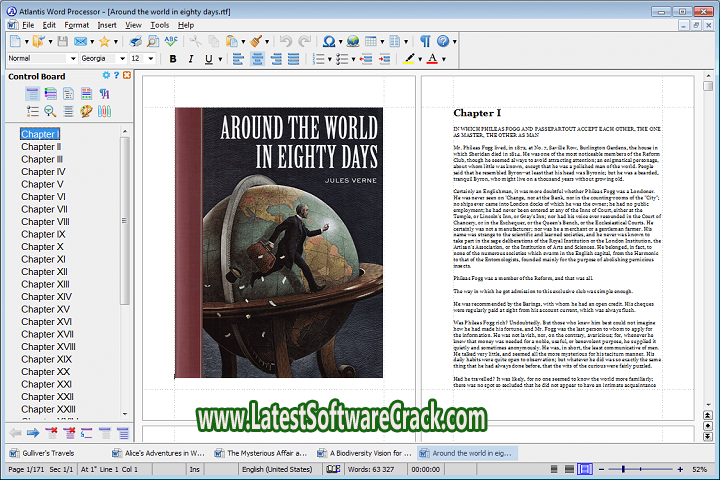Toggle italic formatting
This screenshot has height=480, width=720.
pos(191,59)
